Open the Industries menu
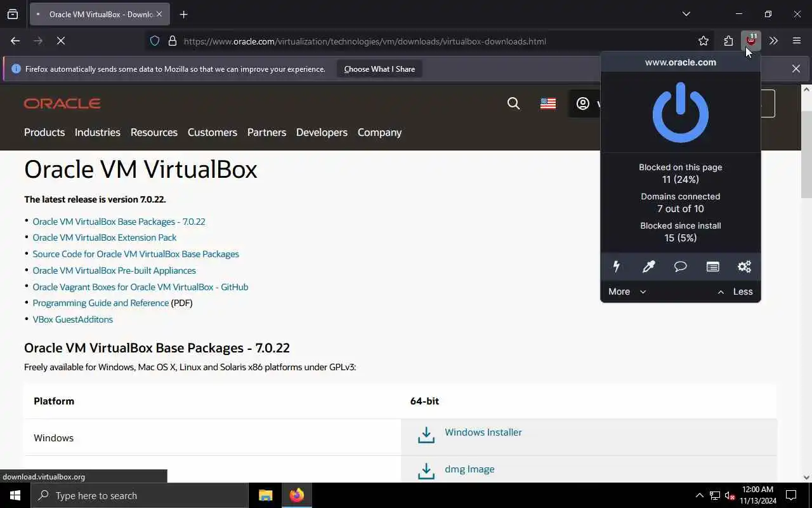 point(97,132)
